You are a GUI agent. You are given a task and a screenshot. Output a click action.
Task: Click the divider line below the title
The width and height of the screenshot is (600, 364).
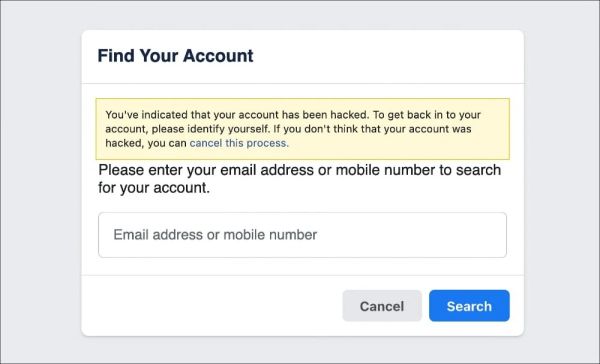click(x=302, y=83)
